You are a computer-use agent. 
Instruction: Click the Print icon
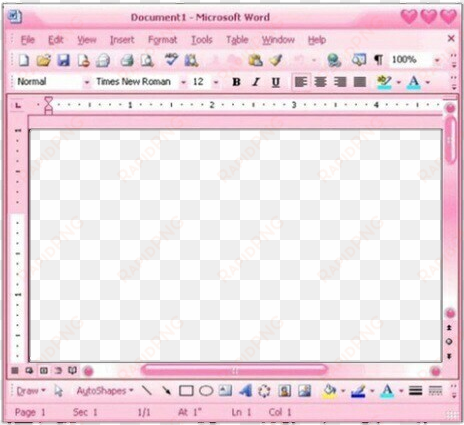coord(127,60)
